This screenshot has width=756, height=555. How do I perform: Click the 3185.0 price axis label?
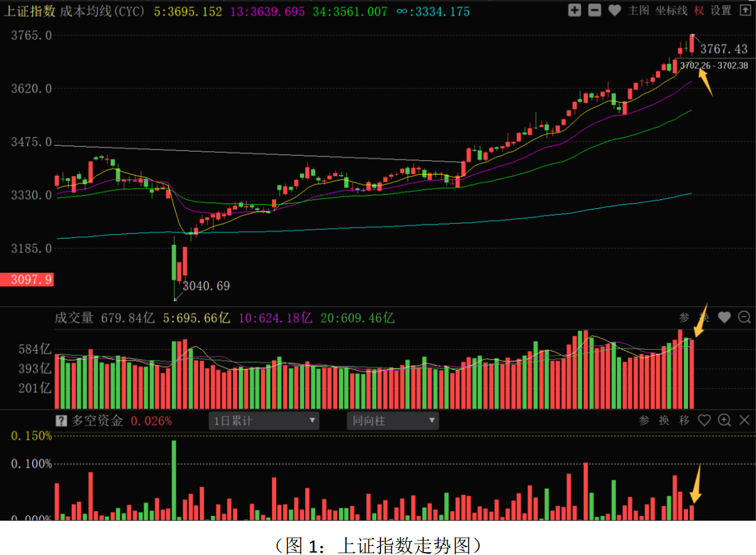(31, 249)
